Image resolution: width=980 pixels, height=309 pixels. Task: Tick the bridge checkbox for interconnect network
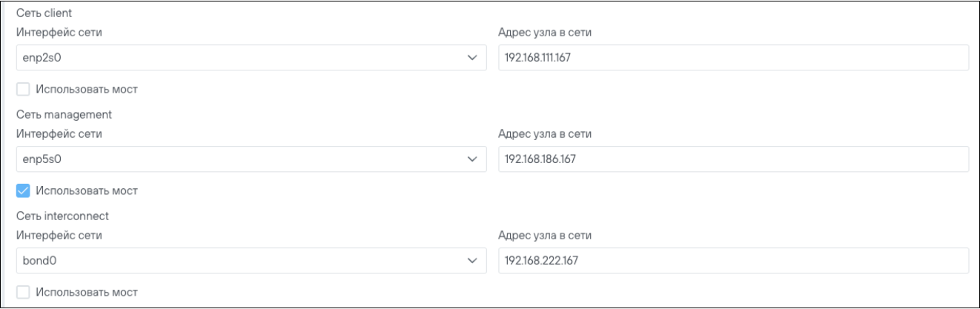23,293
